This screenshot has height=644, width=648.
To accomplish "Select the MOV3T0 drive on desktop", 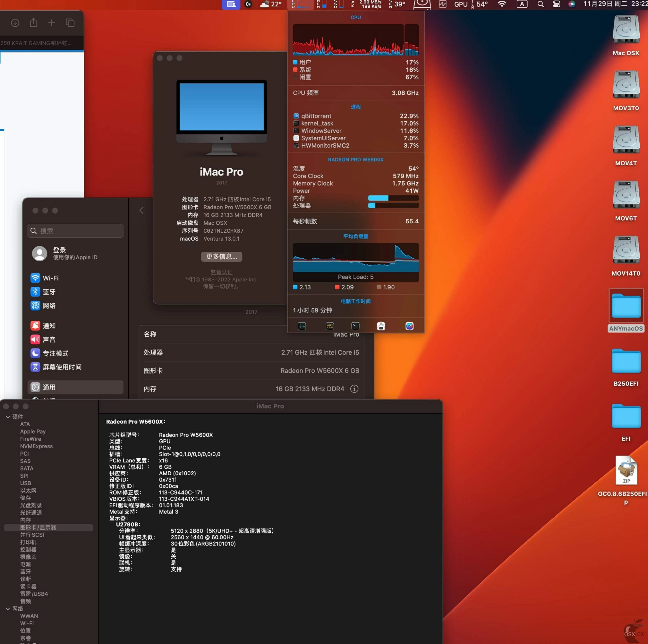I will (x=626, y=91).
